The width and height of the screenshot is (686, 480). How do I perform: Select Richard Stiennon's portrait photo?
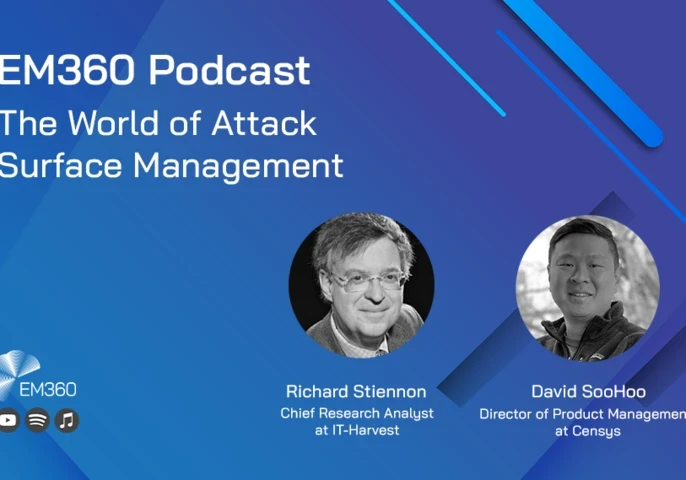pos(361,285)
